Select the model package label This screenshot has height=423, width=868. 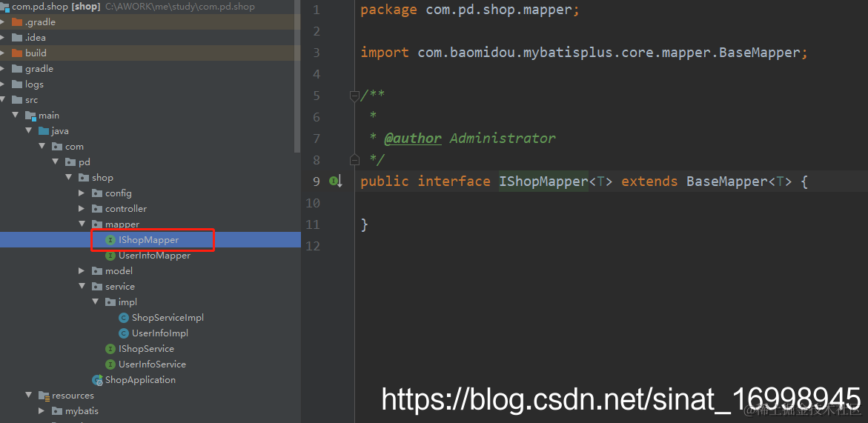119,271
